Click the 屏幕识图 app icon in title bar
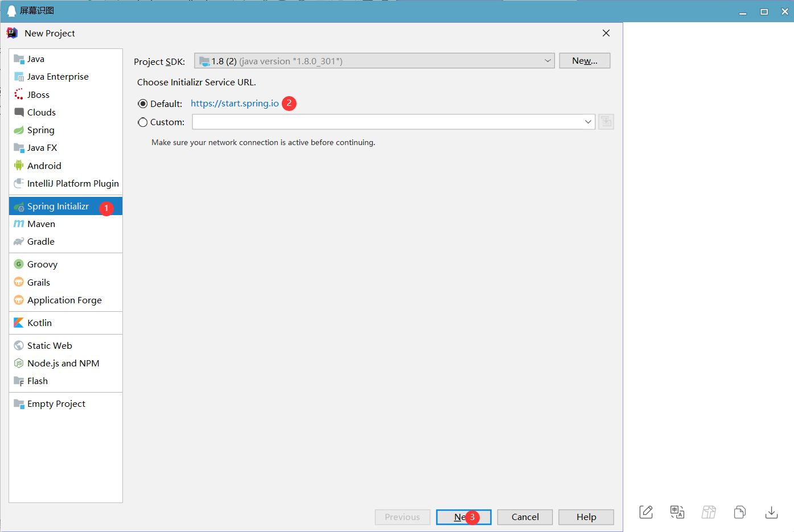This screenshot has width=794, height=532. click(x=11, y=11)
